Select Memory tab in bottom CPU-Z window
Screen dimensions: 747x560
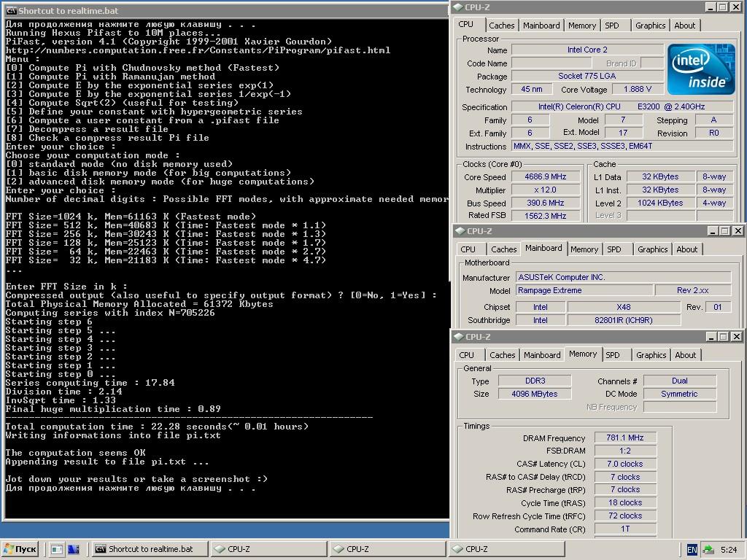[x=583, y=354]
